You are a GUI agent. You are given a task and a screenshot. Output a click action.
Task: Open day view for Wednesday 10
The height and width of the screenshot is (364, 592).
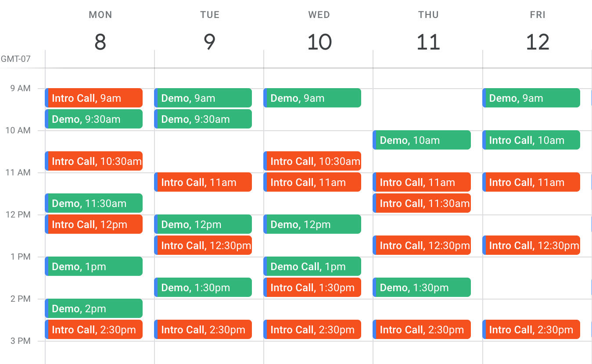click(319, 42)
